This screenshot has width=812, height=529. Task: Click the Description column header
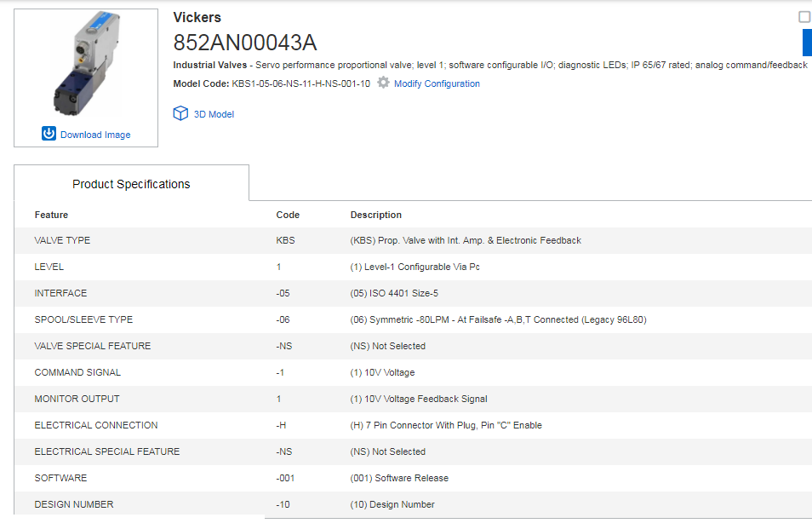point(375,215)
